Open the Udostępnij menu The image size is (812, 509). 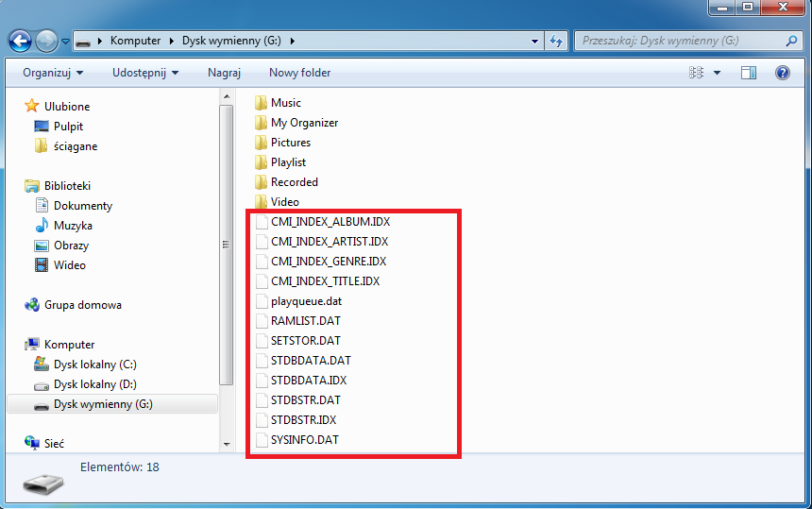(x=145, y=73)
